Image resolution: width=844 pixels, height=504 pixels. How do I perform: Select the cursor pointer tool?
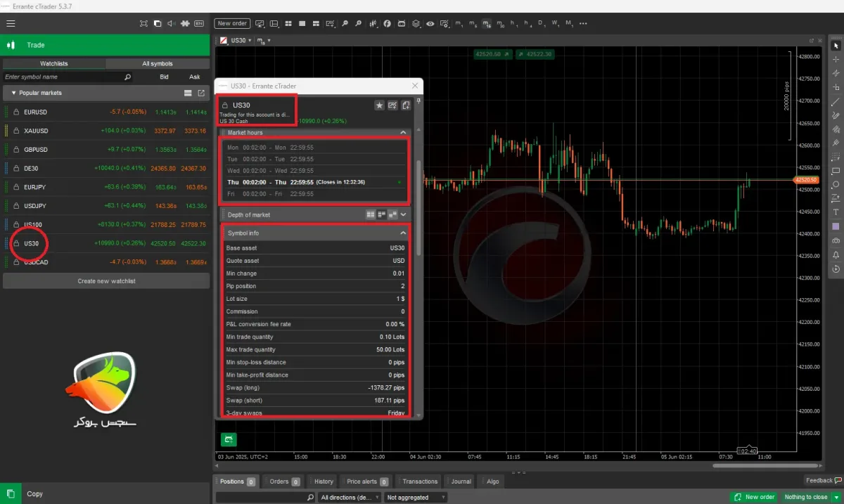click(x=836, y=45)
